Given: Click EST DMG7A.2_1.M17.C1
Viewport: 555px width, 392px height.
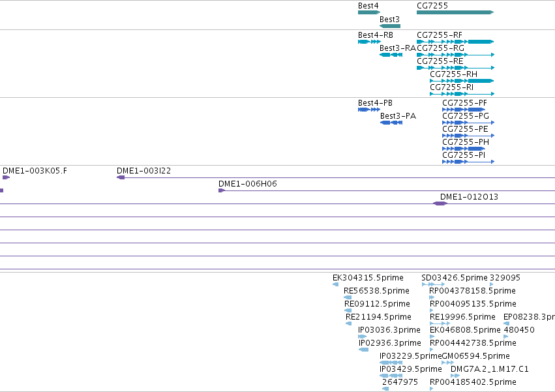Looking at the screenshot, I should click(455, 376).
